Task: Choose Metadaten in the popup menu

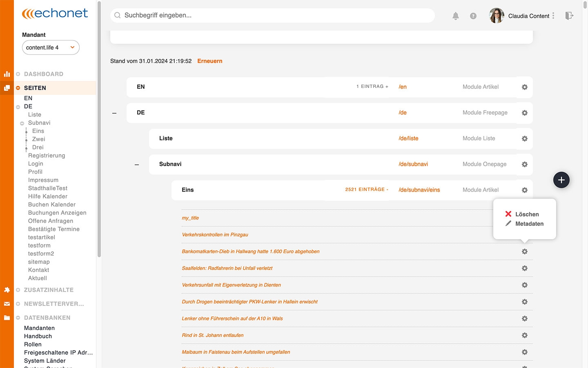Action: coord(529,224)
